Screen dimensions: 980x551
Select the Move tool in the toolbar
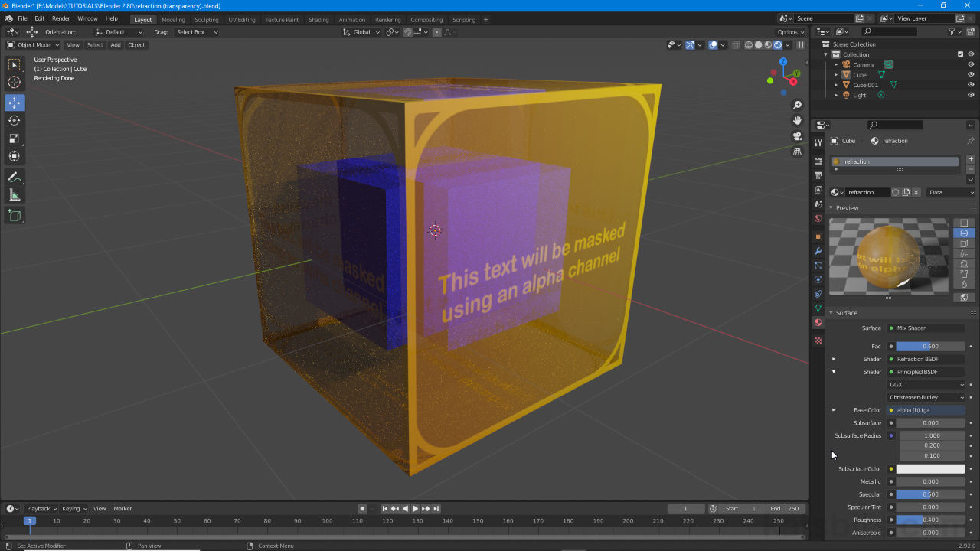[14, 104]
